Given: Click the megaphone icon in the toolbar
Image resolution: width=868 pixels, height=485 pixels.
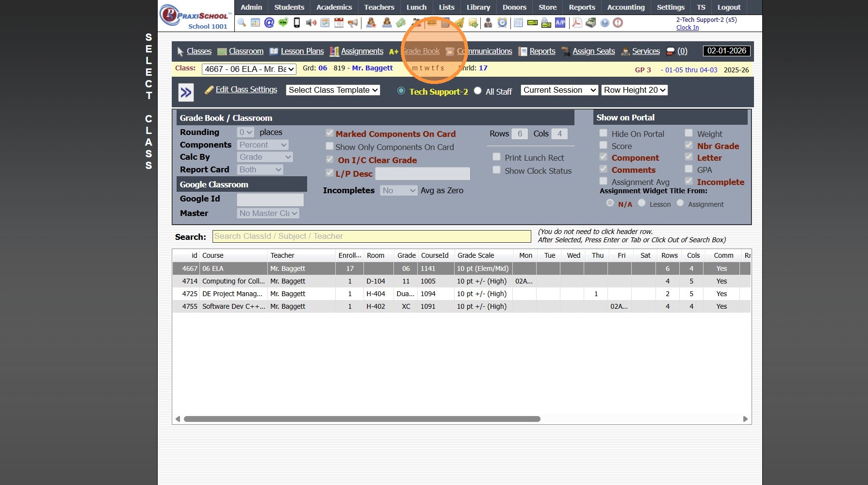Looking at the screenshot, I should (x=353, y=23).
